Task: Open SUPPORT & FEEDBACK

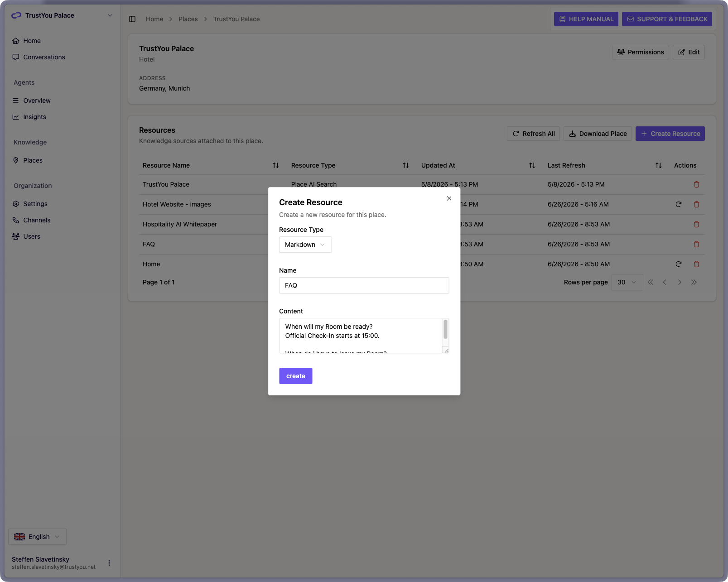Action: click(667, 19)
